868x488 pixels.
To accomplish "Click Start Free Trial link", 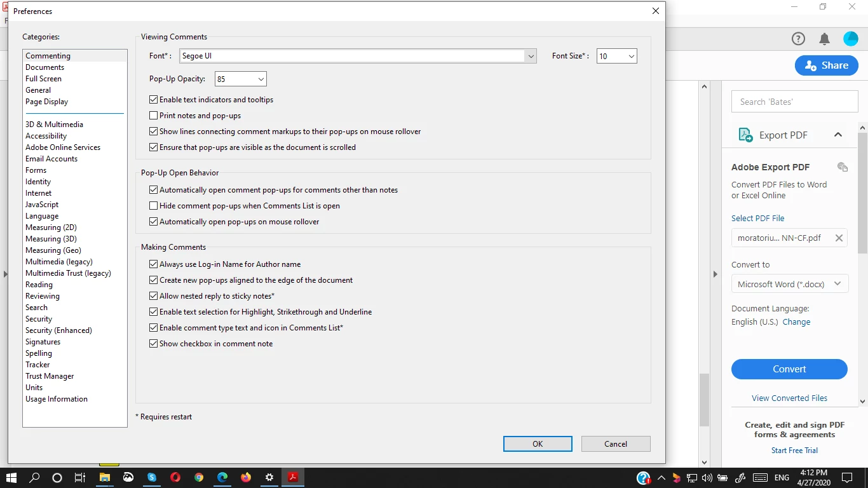I will 794,451.
